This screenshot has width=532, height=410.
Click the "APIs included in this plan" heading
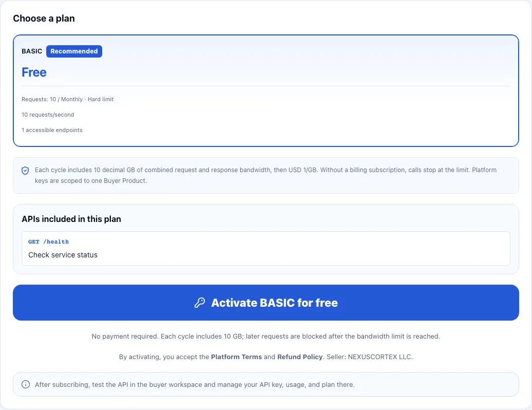pos(71,219)
